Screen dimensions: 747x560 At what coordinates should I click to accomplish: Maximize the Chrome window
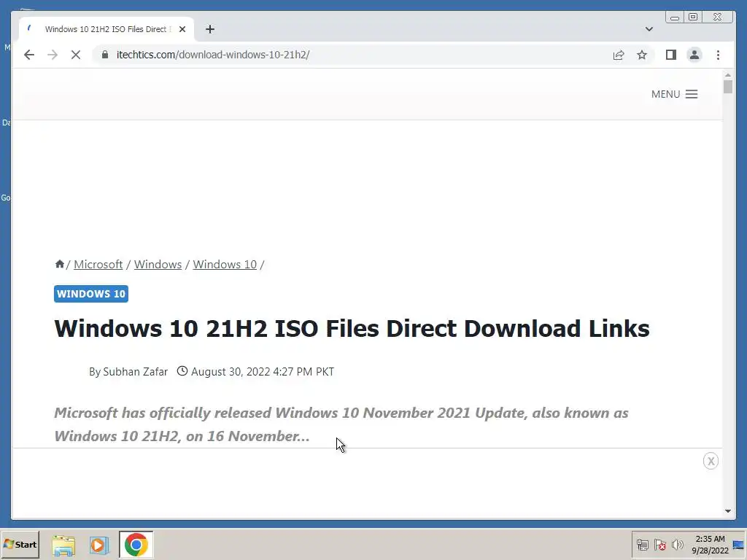693,17
